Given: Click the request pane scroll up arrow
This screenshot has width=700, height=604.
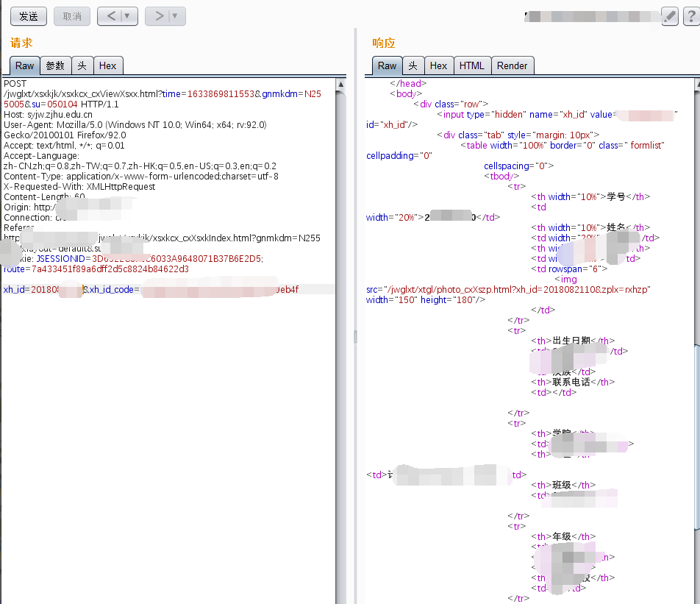Looking at the screenshot, I should pyautogui.click(x=340, y=84).
